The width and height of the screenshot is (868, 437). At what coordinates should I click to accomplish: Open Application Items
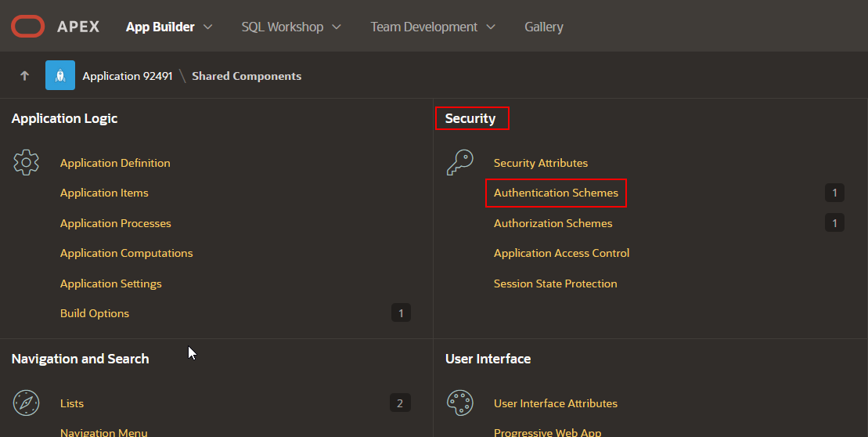pos(104,193)
